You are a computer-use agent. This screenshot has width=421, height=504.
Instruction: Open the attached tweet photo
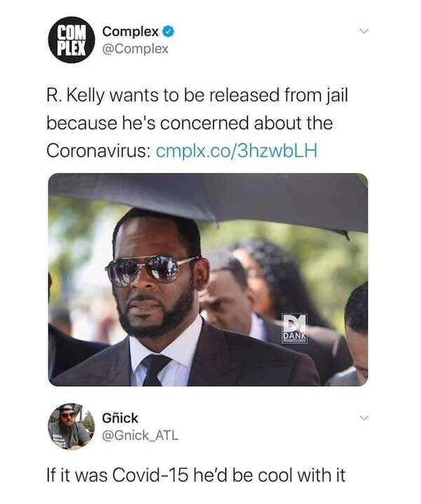point(208,279)
